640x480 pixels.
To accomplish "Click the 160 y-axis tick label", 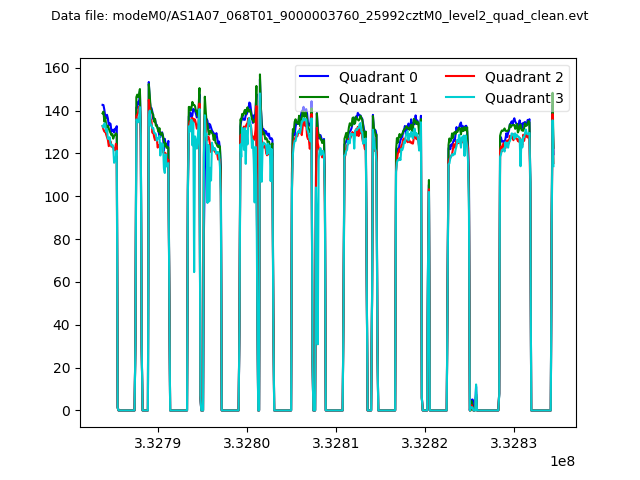I will [57, 68].
